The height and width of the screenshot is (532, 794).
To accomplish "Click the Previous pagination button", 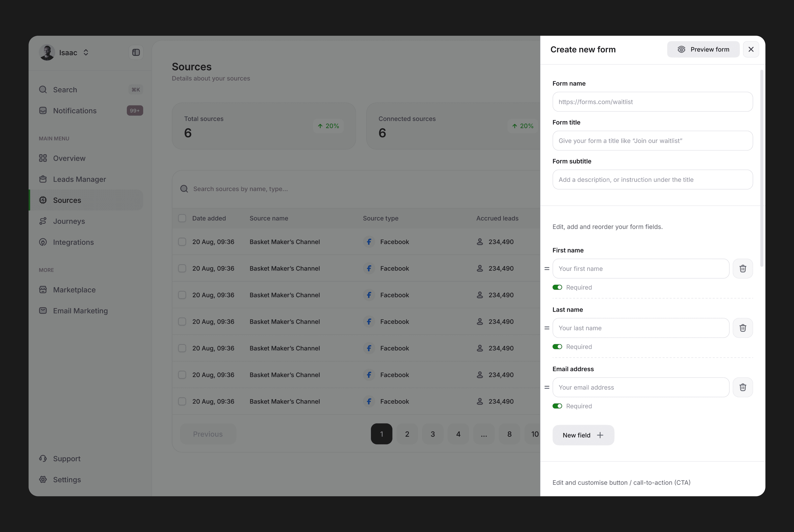I will tap(208, 434).
